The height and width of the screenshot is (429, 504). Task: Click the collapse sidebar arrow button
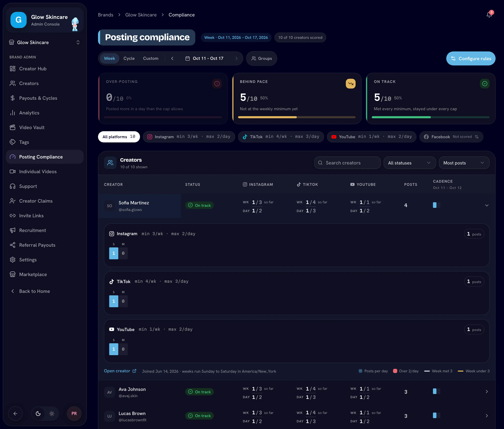(15, 413)
